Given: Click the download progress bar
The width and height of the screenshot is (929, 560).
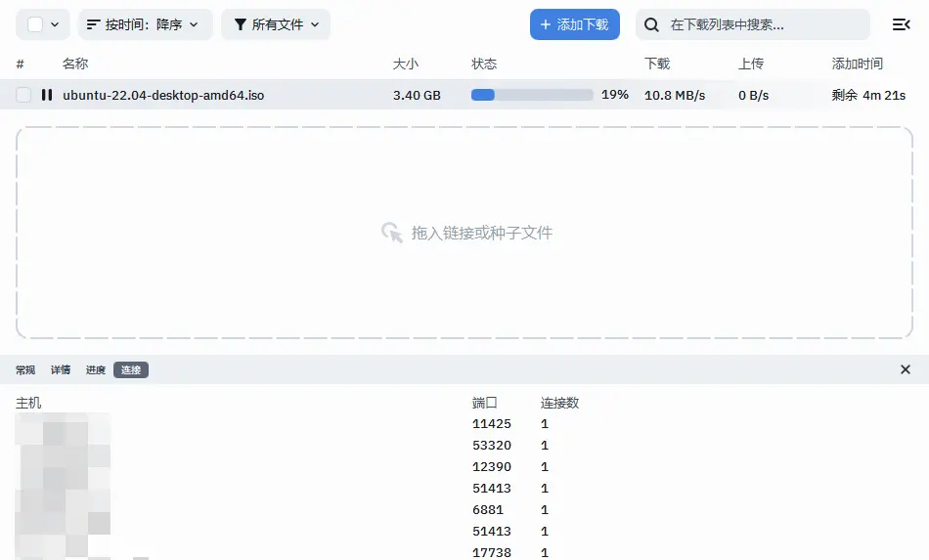Looking at the screenshot, I should tap(532, 95).
